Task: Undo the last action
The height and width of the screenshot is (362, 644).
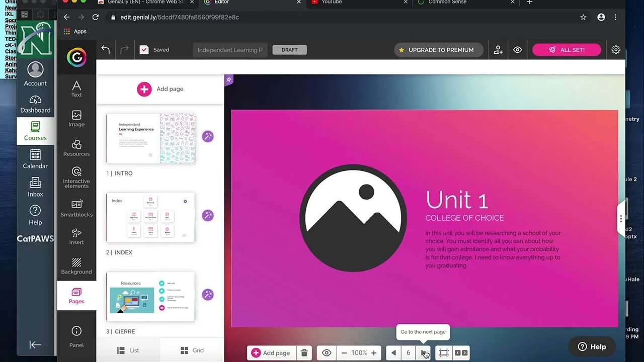Action: point(105,49)
